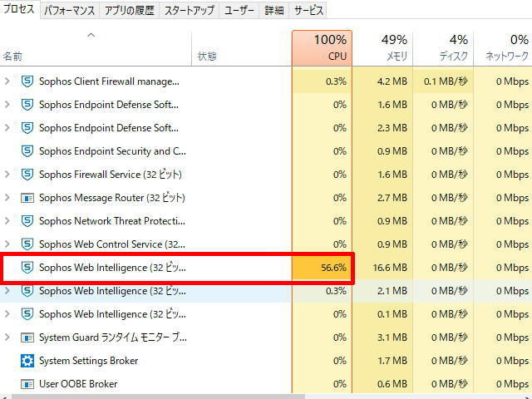Click the shield icon of Sophos Web Intelligence at 56.6% CPU

coord(27,268)
